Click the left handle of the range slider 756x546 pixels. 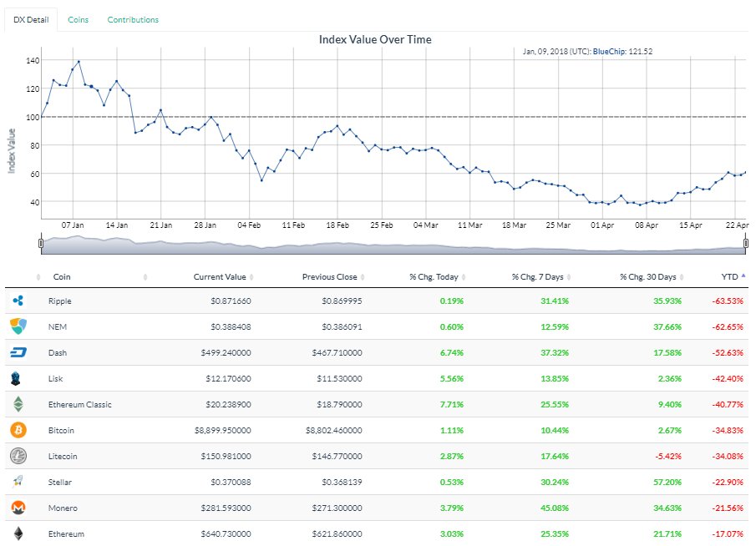(41, 241)
